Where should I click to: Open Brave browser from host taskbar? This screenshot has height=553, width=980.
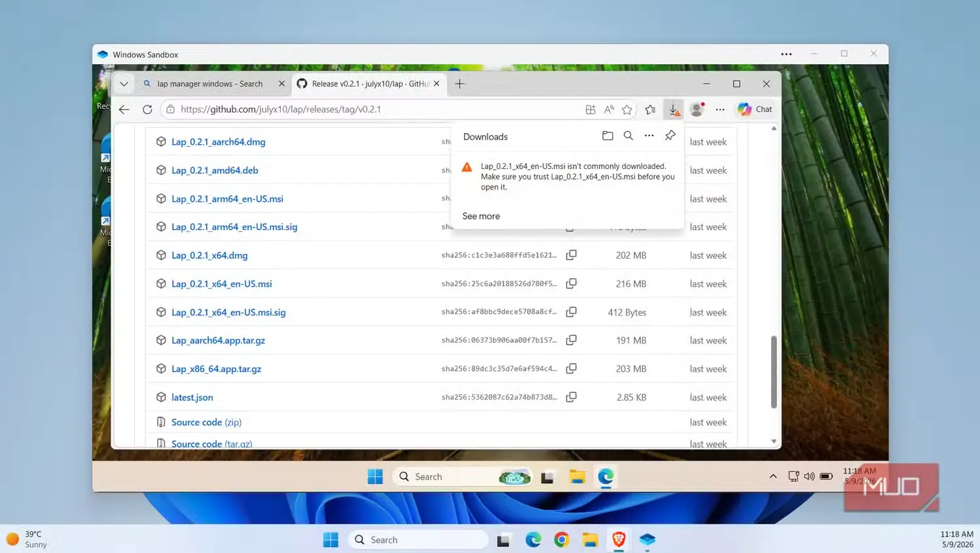(619, 539)
